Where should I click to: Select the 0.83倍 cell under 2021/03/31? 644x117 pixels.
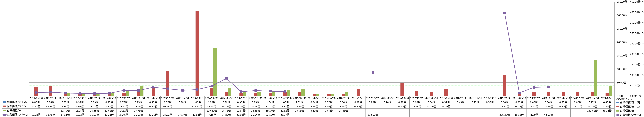[x=607, y=102]
